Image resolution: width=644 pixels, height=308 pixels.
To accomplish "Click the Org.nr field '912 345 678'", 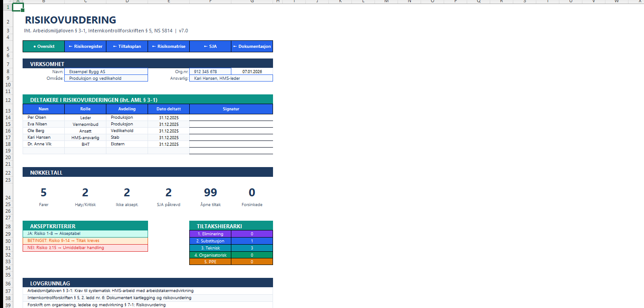I will (210, 71).
